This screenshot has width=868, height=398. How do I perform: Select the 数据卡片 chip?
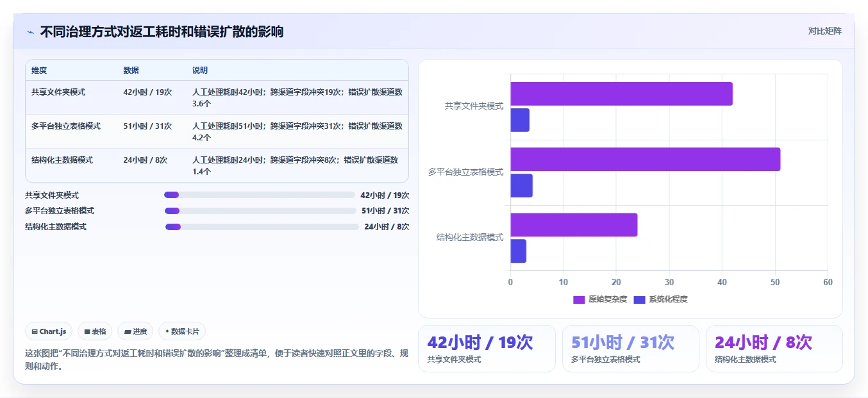pyautogui.click(x=182, y=331)
